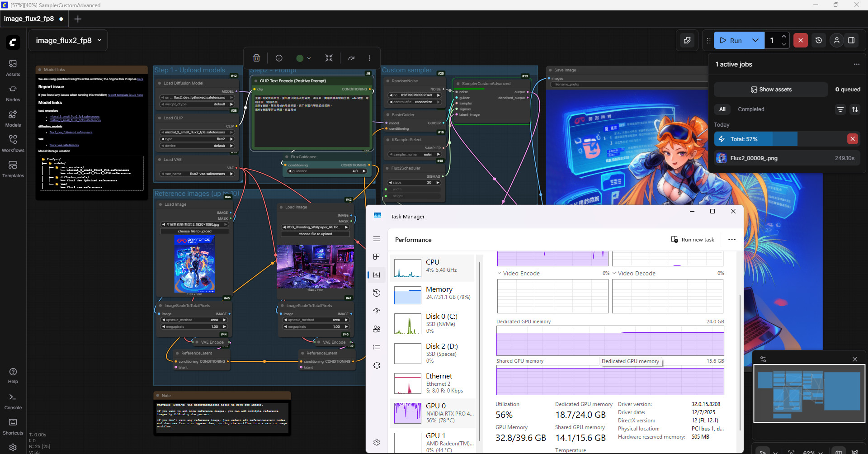Click Run new task in Task Manager

click(693, 240)
